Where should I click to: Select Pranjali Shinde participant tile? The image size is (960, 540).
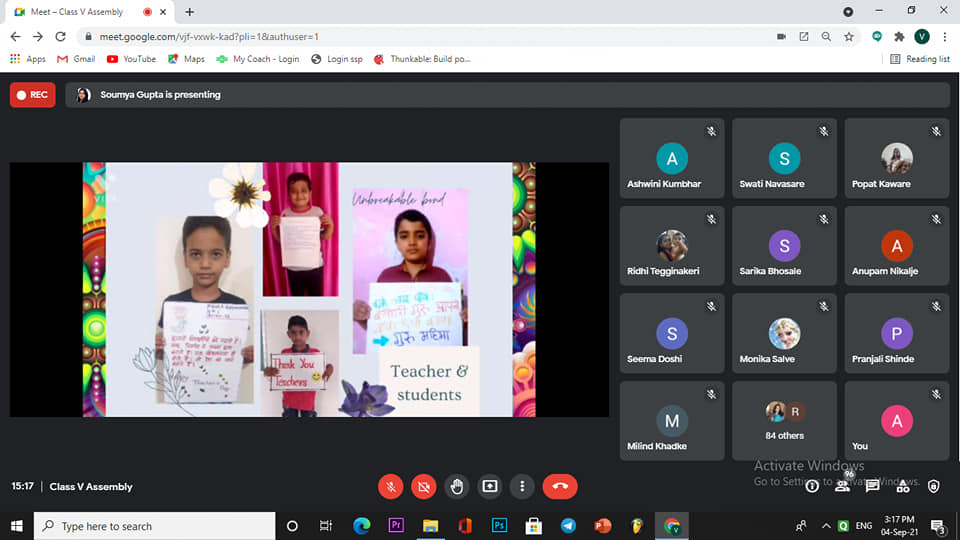tap(897, 334)
